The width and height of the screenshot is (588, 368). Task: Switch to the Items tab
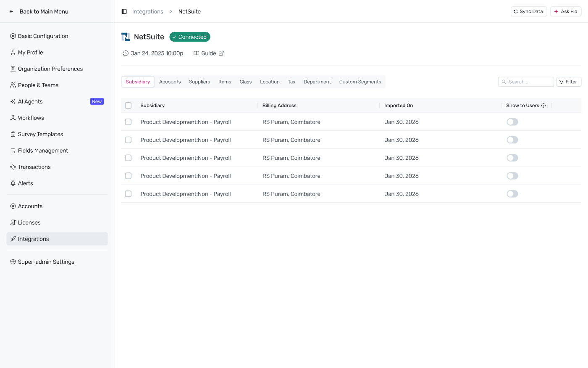click(x=225, y=82)
